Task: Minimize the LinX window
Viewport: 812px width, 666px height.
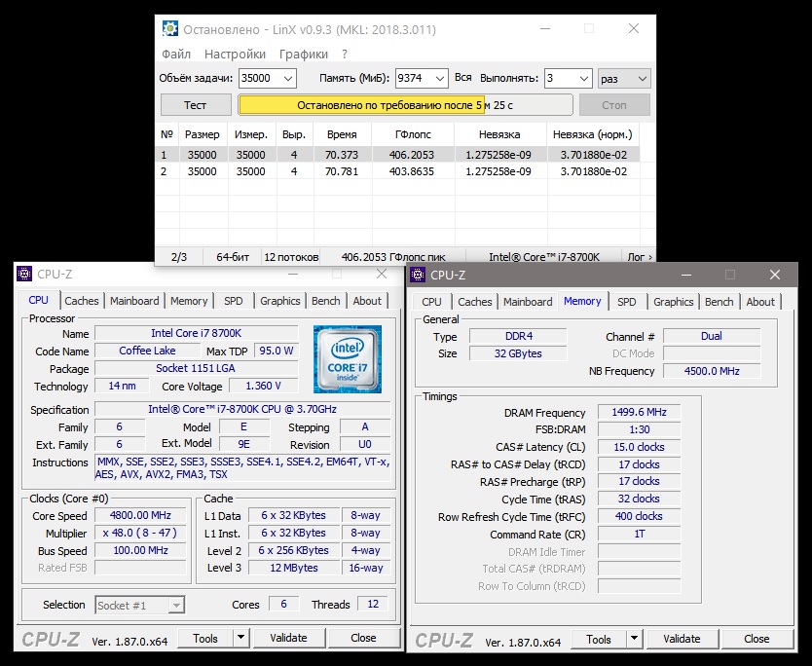Action: tap(545, 29)
